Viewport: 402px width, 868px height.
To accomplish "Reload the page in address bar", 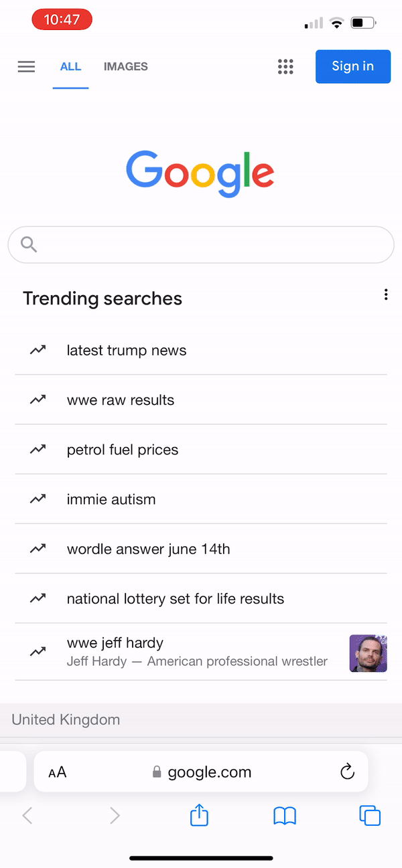I will click(347, 772).
